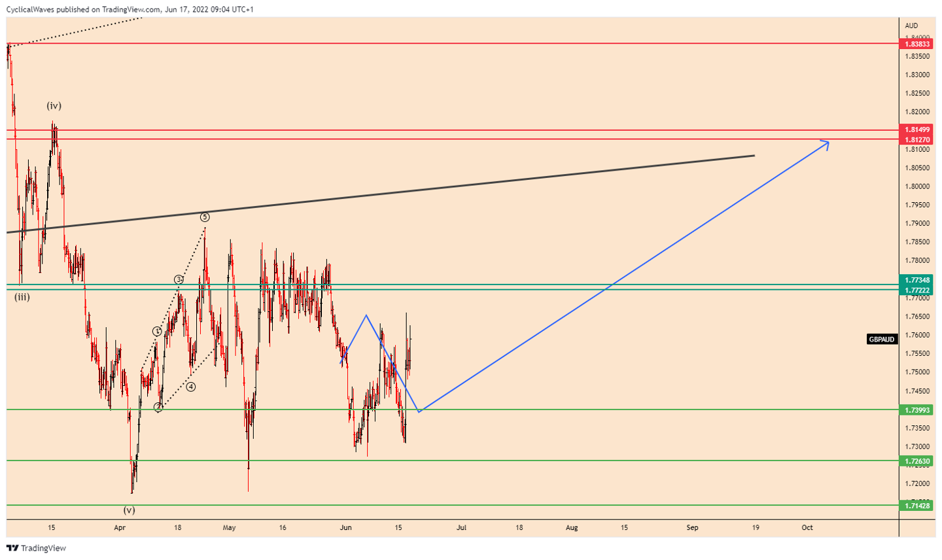
Task: Click the 1.83500 value on price scale
Action: [917, 56]
